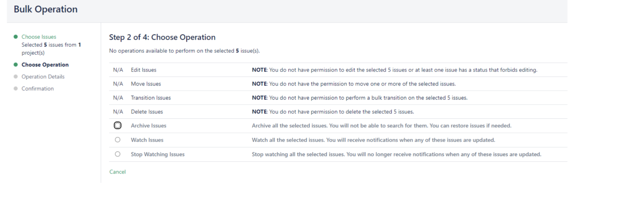644x202 pixels.
Task: Click the Stop Watching Issues label
Action: click(157, 154)
